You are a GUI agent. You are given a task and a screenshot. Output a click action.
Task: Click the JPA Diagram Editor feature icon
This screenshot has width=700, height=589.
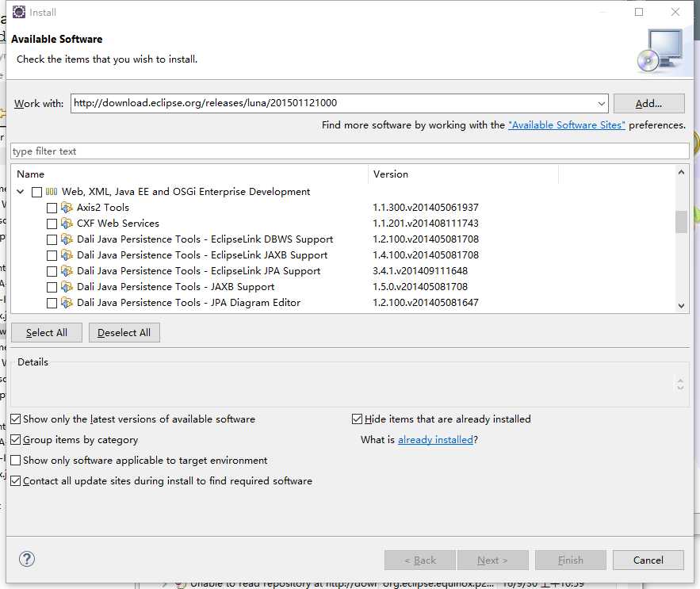coord(67,303)
